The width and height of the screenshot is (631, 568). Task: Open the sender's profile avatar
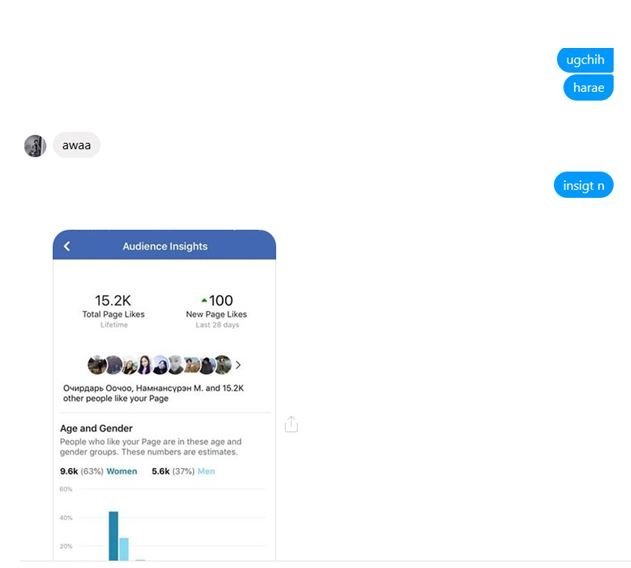[35, 145]
